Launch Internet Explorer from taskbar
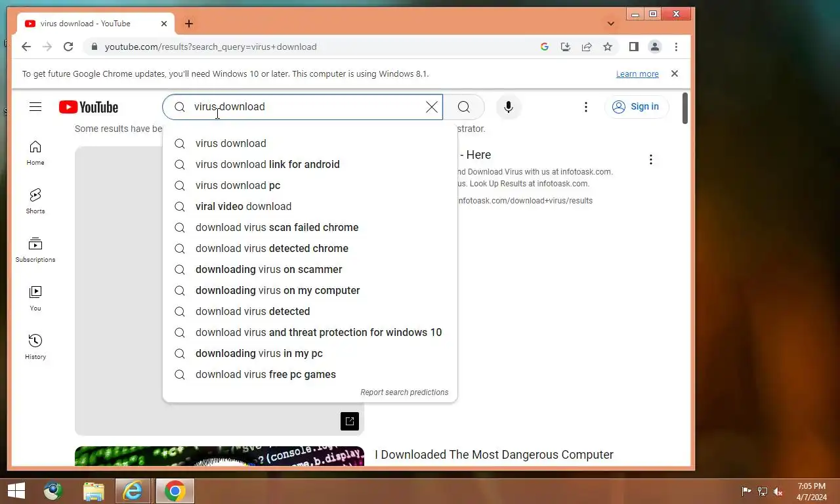 (133, 491)
